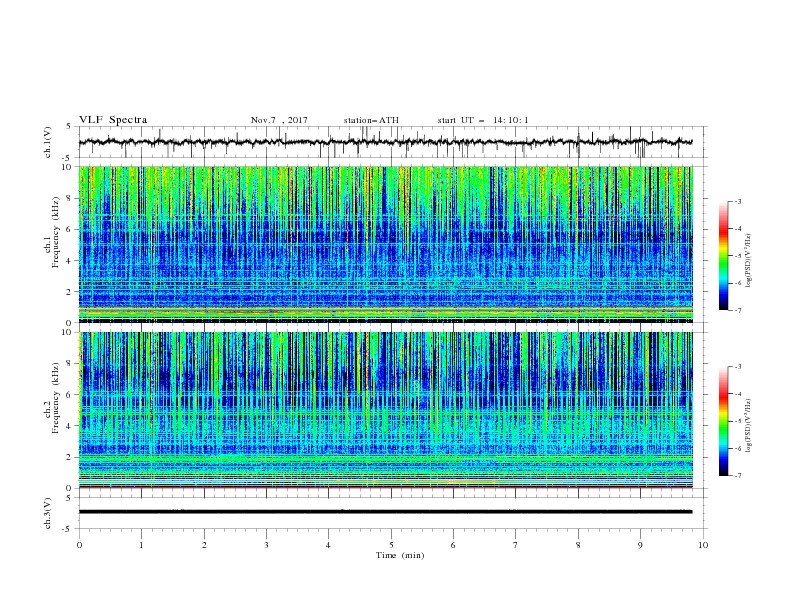Click the "-3" tick on ch.1 color bar

tap(737, 201)
